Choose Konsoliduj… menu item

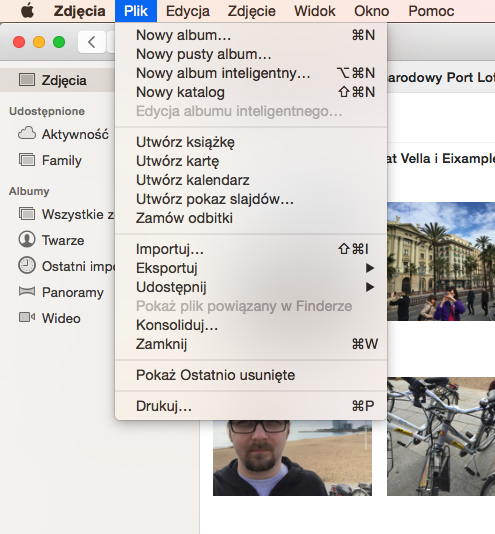point(251,325)
